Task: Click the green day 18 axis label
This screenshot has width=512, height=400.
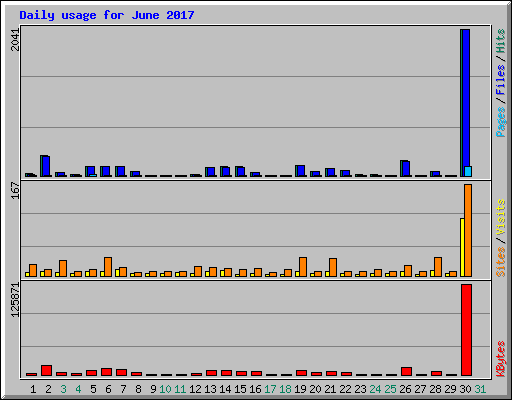Action: click(285, 389)
